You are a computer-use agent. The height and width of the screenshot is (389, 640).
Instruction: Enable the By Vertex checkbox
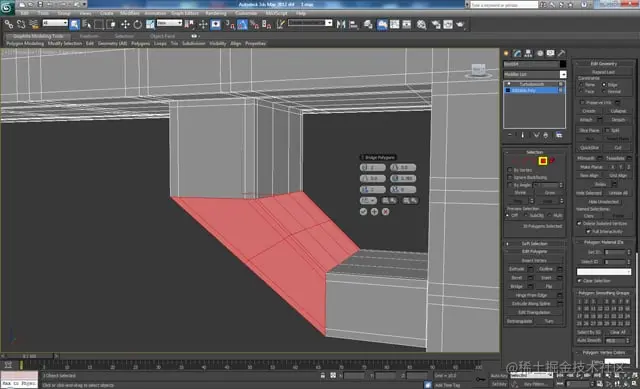pos(509,170)
